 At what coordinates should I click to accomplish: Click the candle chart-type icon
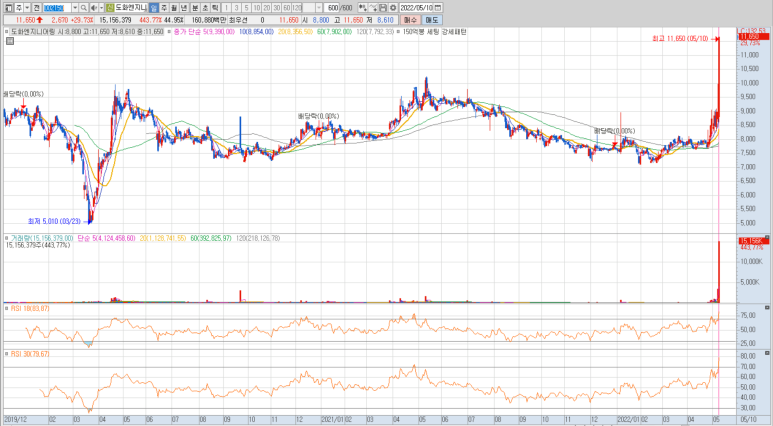(x=362, y=8)
